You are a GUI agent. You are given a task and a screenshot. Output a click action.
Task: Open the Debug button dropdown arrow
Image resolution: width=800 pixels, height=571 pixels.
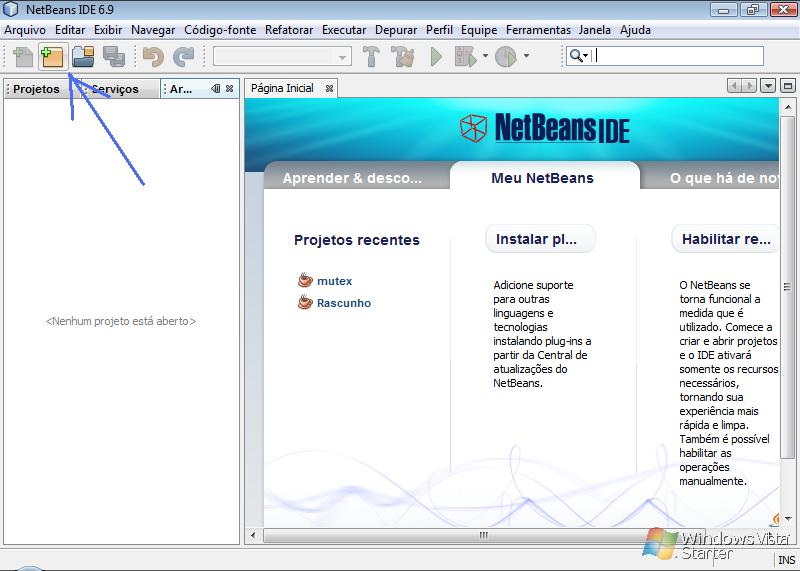(485, 56)
